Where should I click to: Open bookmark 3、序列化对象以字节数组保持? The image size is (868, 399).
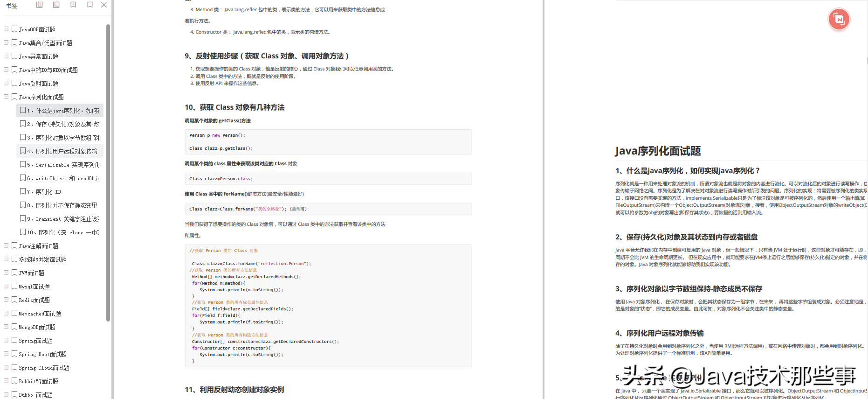[63, 138]
